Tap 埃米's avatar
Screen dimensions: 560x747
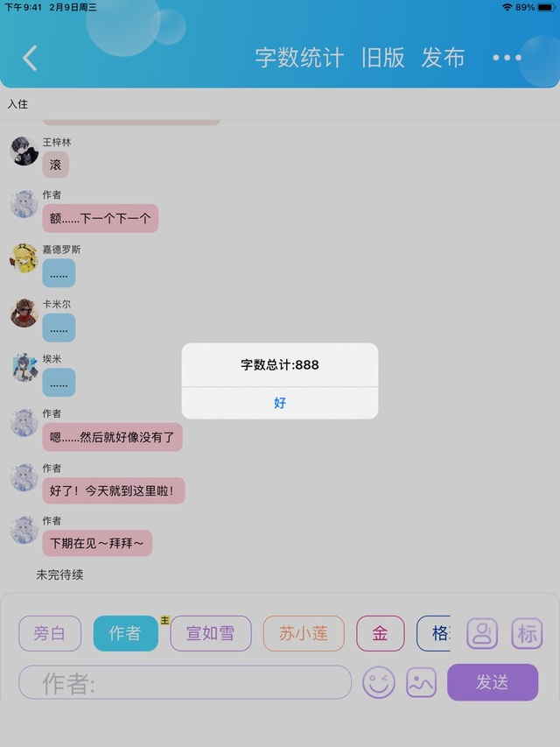click(x=24, y=367)
